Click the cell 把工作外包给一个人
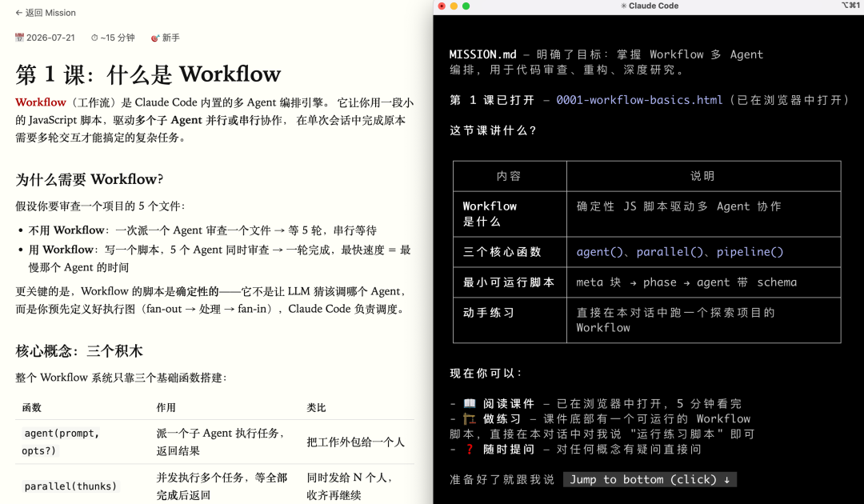Screen dimensions: 864x504 point(355,442)
